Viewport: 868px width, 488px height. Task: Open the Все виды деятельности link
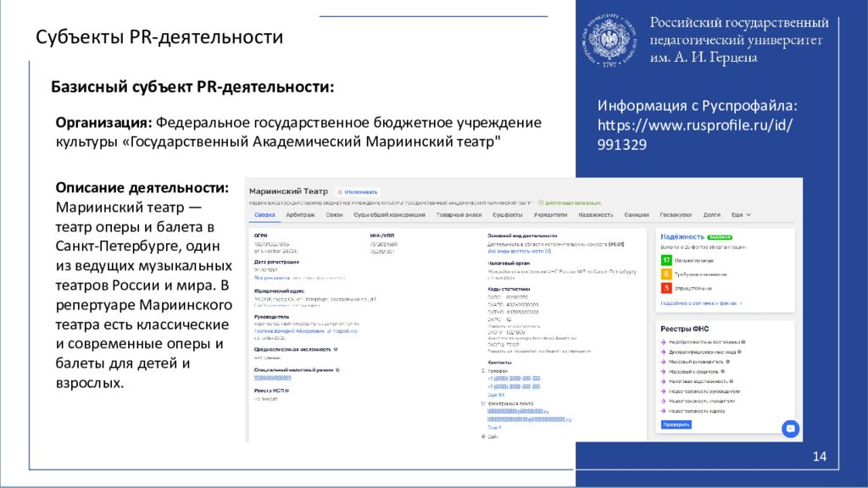click(519, 251)
